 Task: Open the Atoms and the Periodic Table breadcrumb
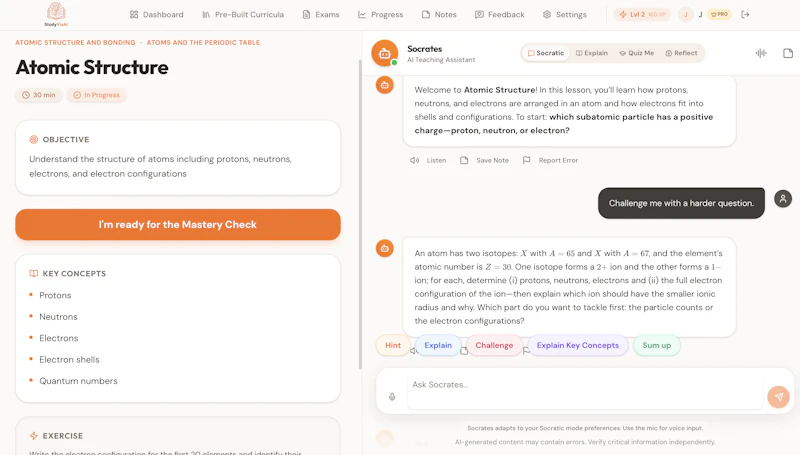[x=203, y=42]
